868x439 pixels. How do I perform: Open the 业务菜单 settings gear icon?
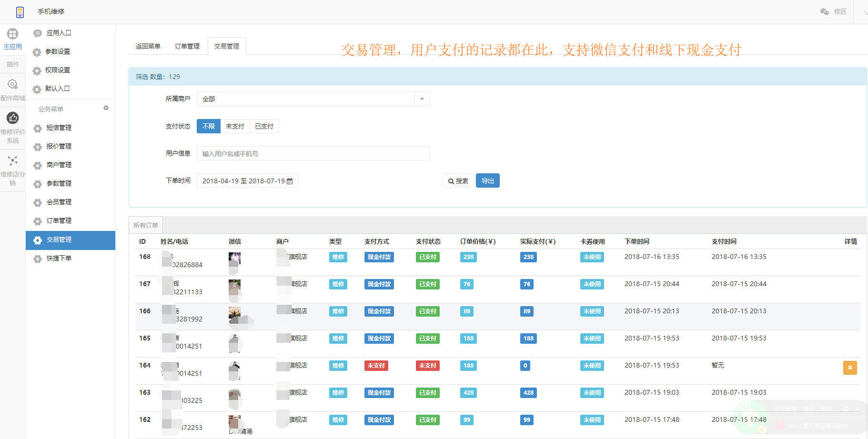pos(106,108)
